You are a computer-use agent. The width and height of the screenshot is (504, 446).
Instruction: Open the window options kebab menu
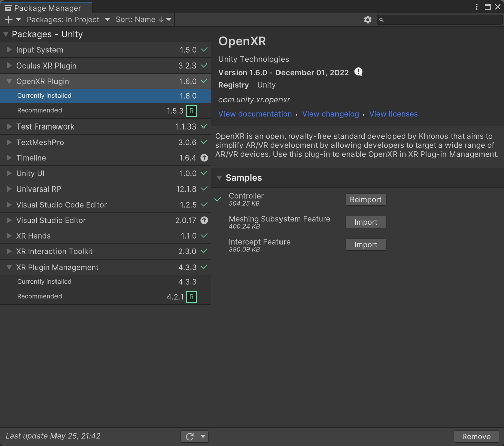[x=476, y=6]
